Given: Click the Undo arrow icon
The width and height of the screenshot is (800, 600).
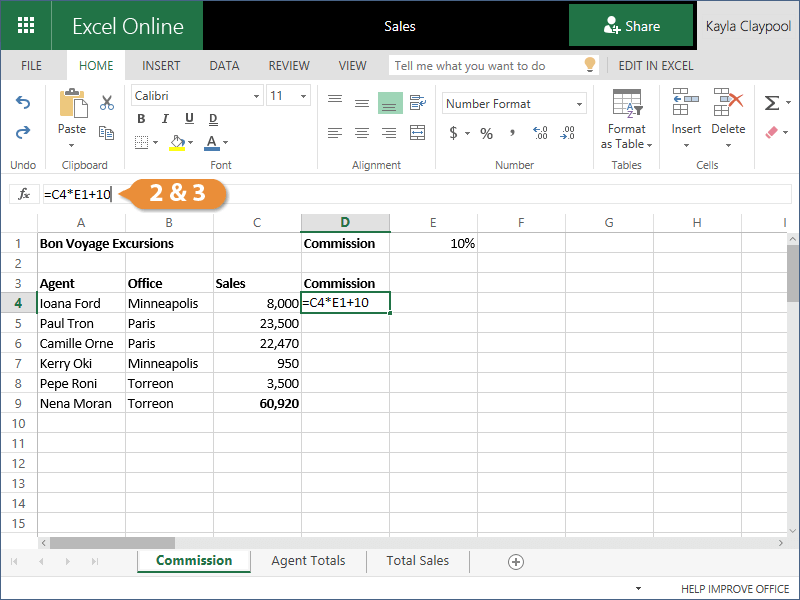Looking at the screenshot, I should 23,103.
